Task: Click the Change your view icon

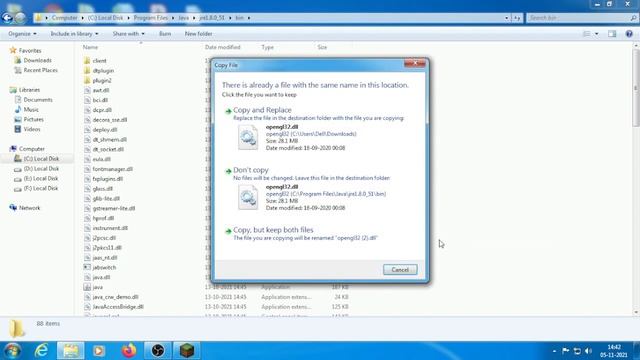Action: [x=587, y=34]
